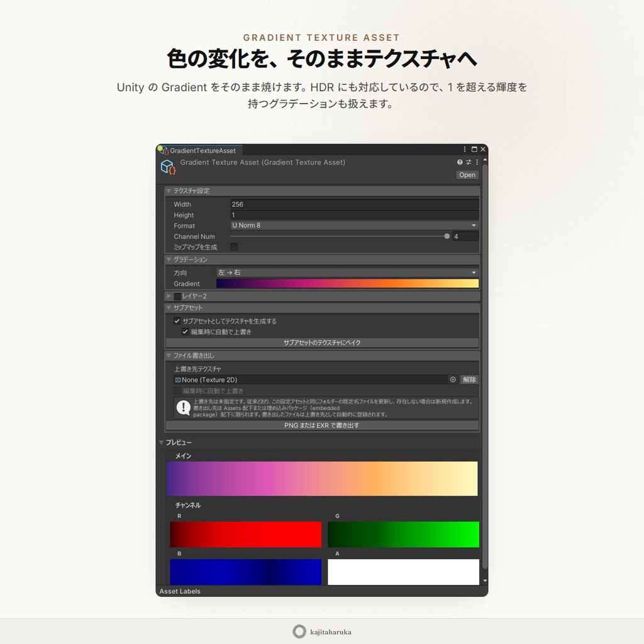This screenshot has width=644, height=644.
Task: Click the warning info icon in help box
Action: pyautogui.click(x=183, y=408)
